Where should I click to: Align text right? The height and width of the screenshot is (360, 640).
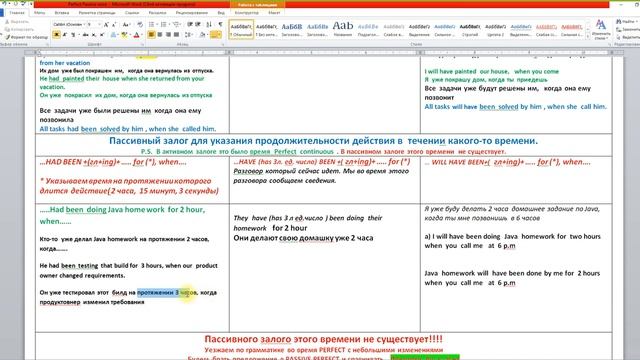tap(168, 35)
